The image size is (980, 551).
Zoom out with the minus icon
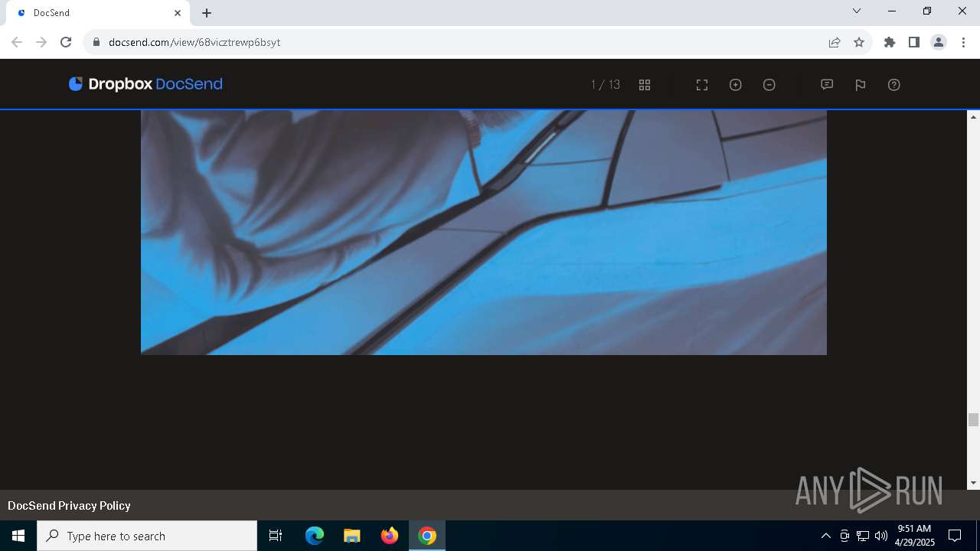(769, 85)
